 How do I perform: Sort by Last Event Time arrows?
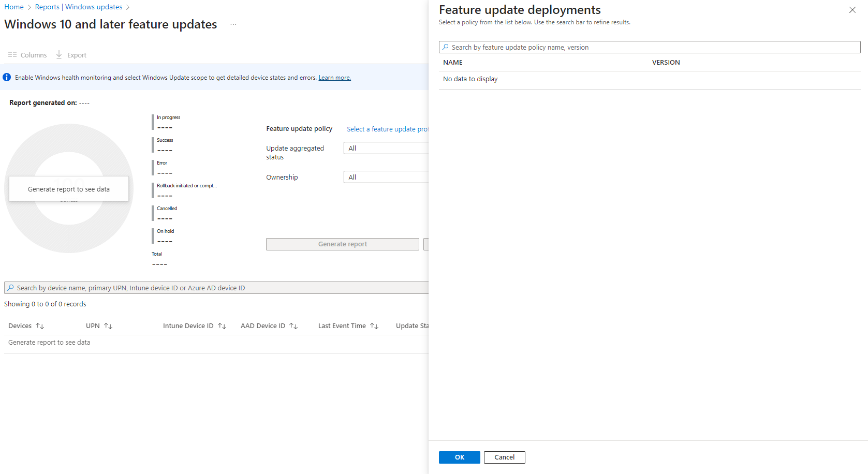374,326
